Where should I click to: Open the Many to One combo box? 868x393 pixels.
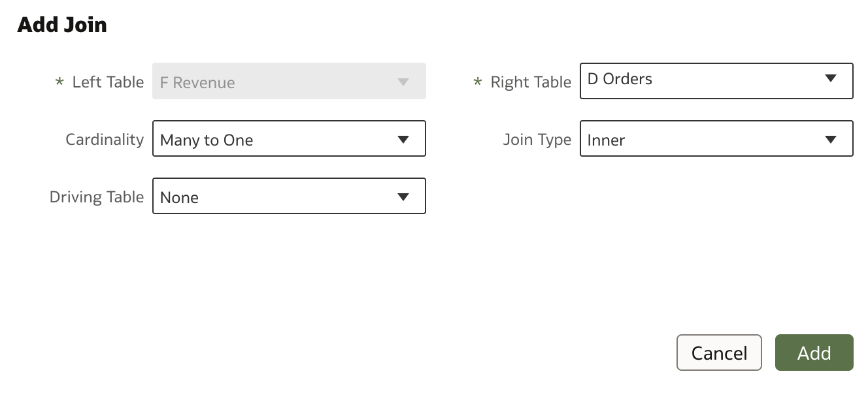coord(289,138)
